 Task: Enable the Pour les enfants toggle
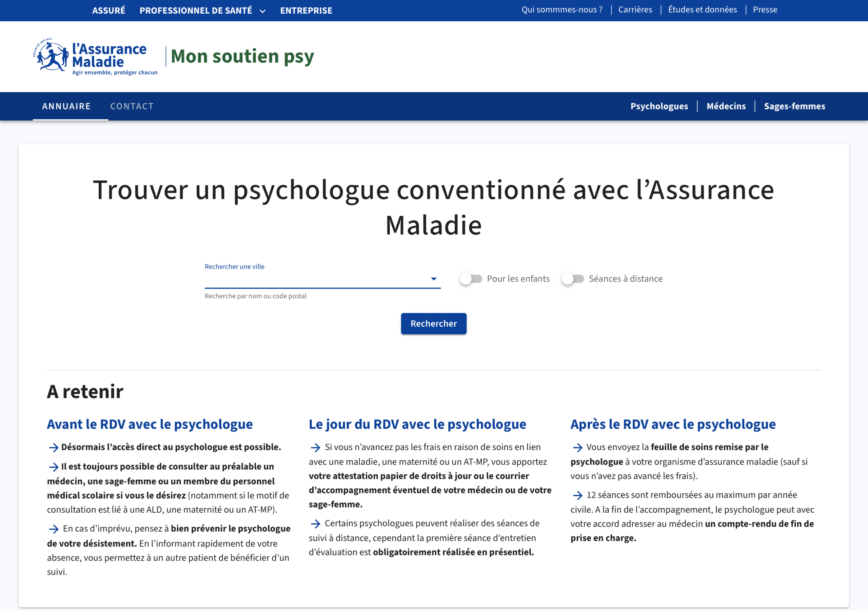pyautogui.click(x=471, y=279)
